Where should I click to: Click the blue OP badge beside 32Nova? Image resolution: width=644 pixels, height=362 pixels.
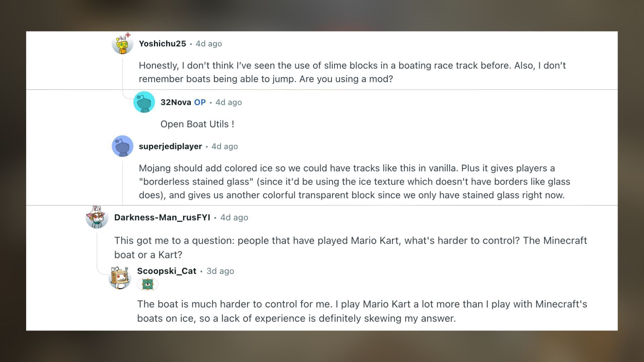tap(200, 102)
